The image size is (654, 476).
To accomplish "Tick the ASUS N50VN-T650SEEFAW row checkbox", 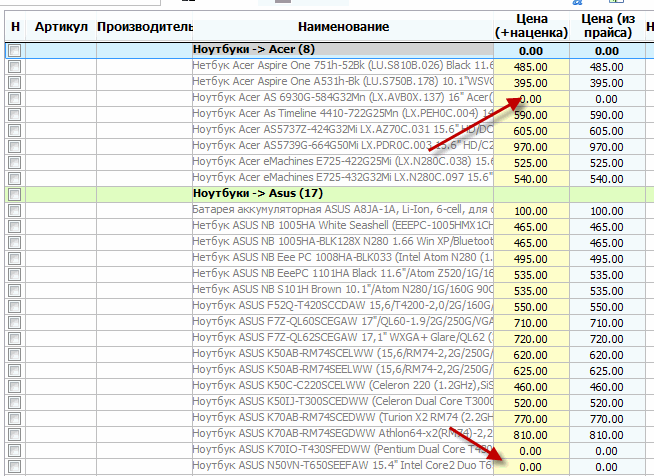I will click(x=15, y=466).
